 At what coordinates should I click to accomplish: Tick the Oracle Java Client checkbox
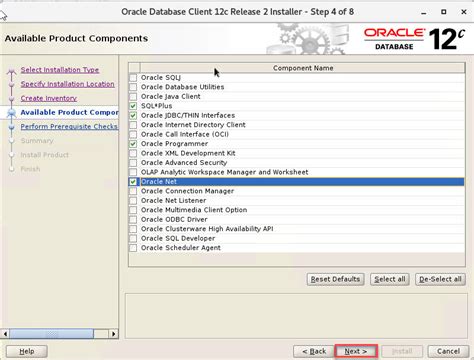[x=133, y=97]
